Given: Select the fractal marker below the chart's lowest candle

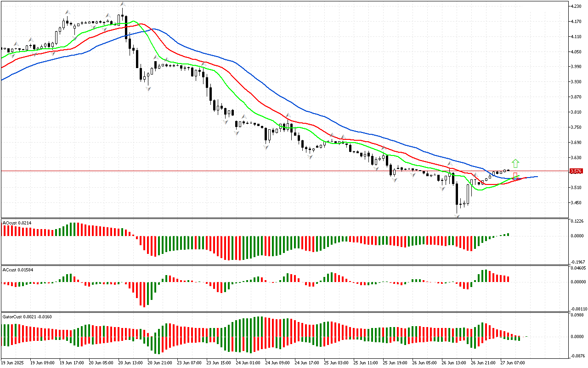Looking at the screenshot, I should point(458,216).
